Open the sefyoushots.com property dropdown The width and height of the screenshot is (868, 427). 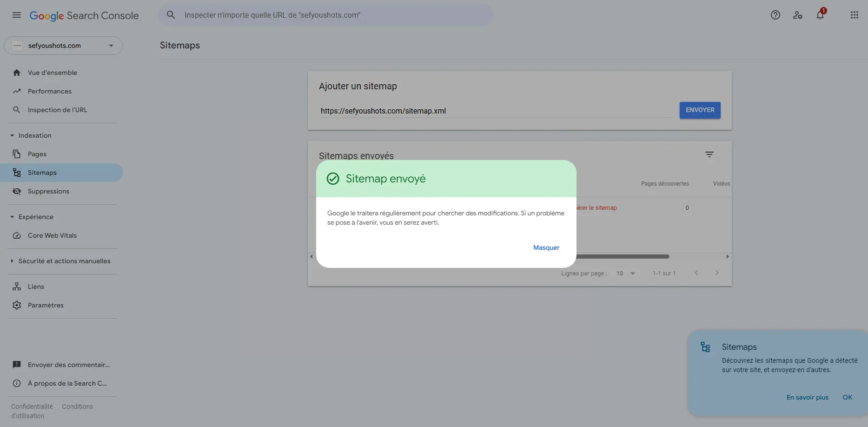[63, 46]
